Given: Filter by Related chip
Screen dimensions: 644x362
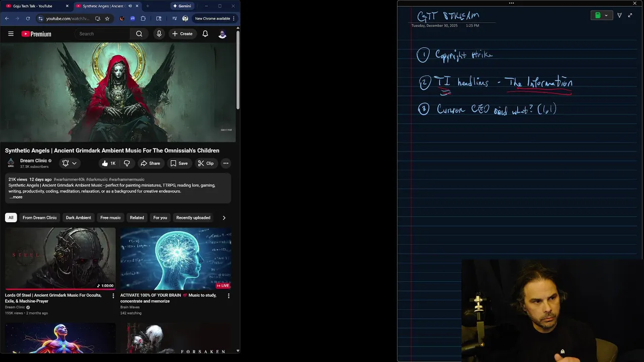Looking at the screenshot, I should (137, 218).
